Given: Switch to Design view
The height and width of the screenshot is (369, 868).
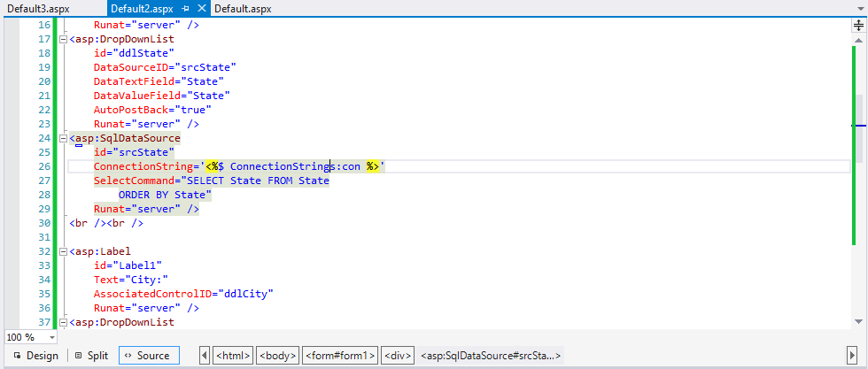Looking at the screenshot, I should 35,356.
